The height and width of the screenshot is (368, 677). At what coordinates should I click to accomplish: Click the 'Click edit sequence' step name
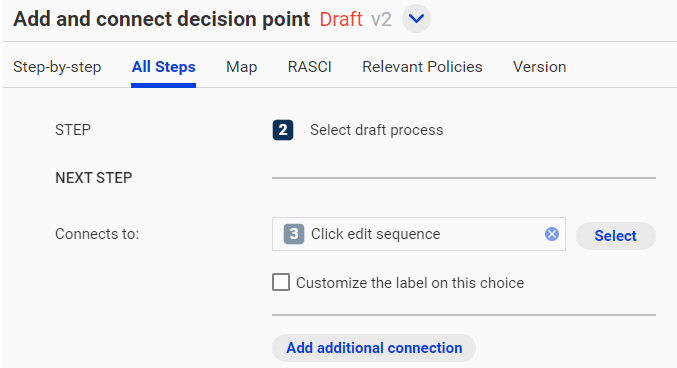(376, 234)
